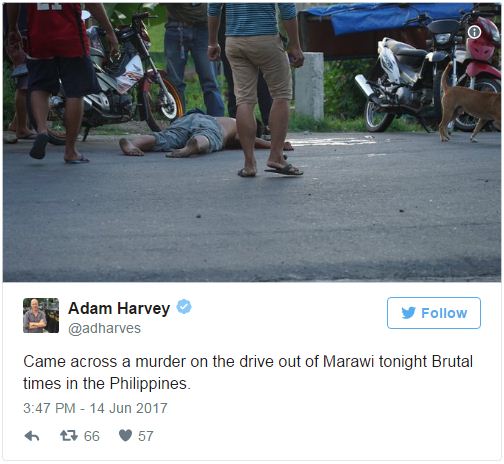
Task: Click the 14 Jun 2017 date text
Action: coord(129,408)
